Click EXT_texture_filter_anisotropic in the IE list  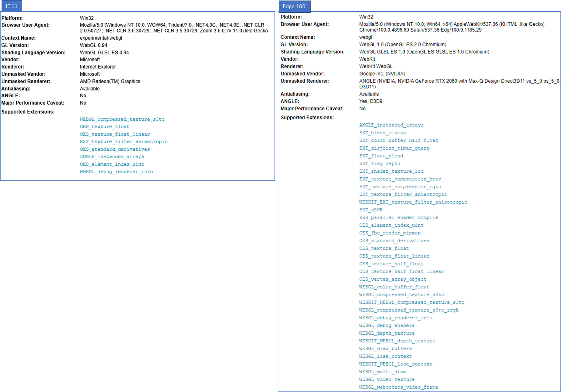coord(124,141)
